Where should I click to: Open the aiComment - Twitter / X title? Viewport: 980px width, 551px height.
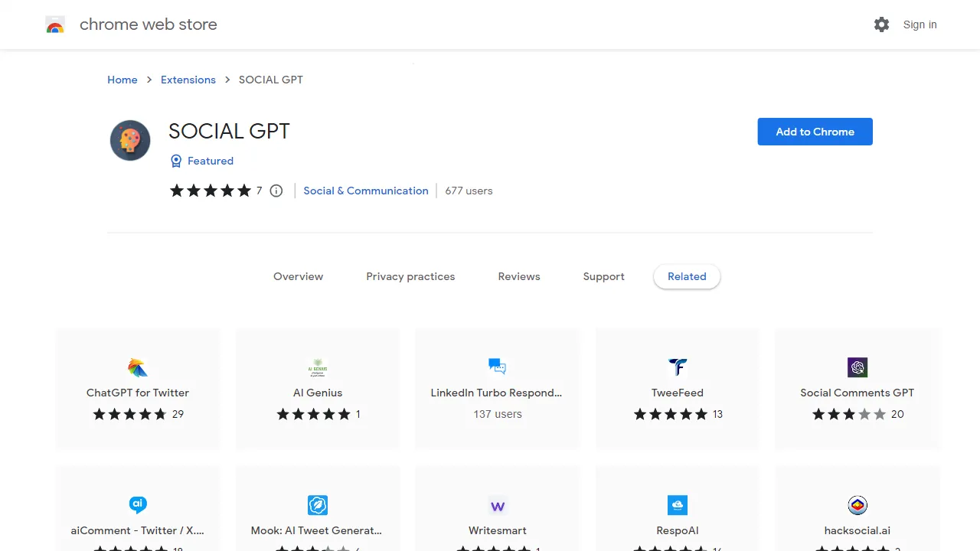point(138,530)
